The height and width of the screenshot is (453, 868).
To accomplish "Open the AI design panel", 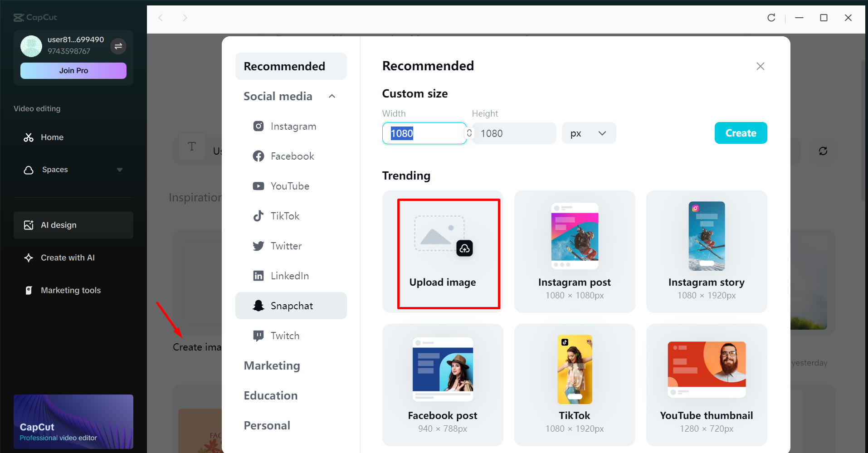I will coord(59,225).
